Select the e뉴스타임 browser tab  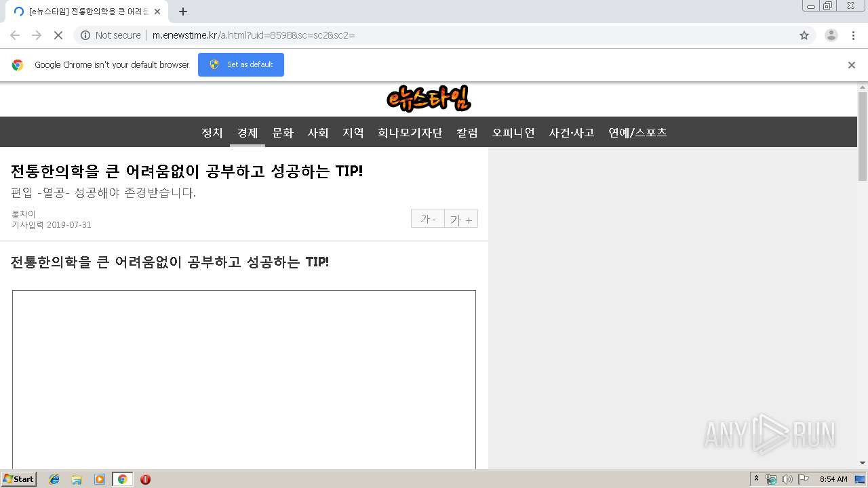pos(87,12)
